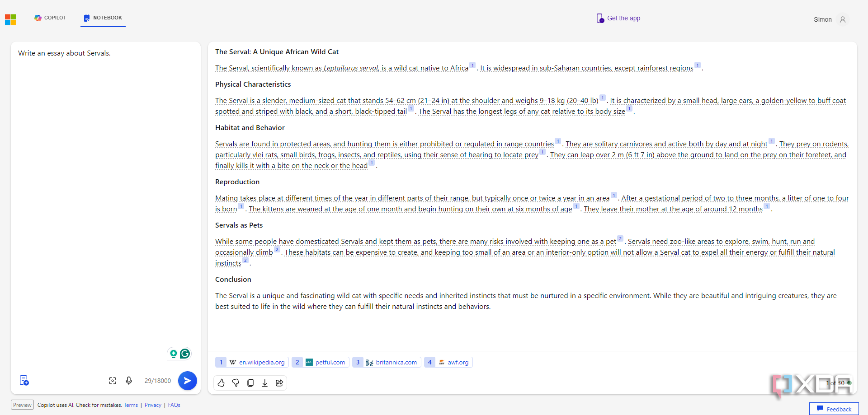
Task: Open the Simon account profile icon
Action: pos(842,20)
